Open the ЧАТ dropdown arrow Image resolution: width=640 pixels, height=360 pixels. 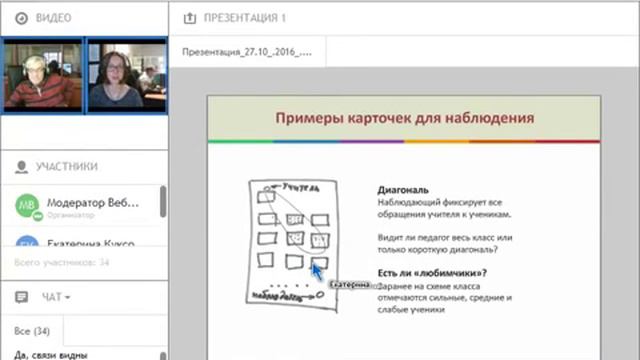point(68,298)
